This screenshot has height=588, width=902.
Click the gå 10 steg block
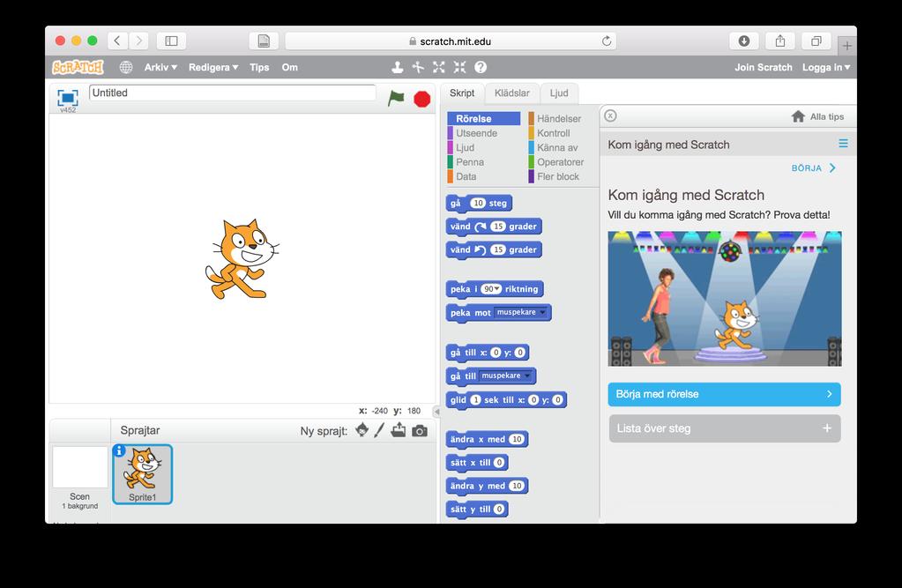click(x=479, y=203)
